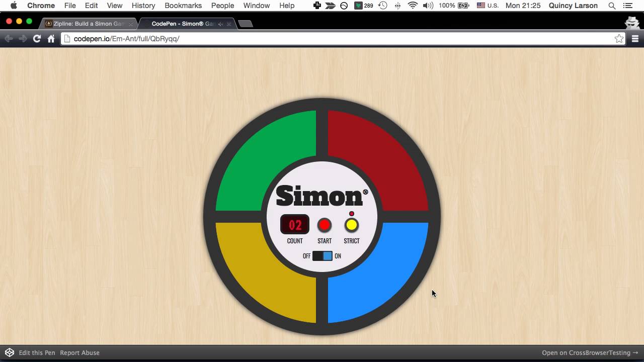The width and height of the screenshot is (644, 362).
Task: Click the browser Forward arrow
Action: click(x=23, y=39)
